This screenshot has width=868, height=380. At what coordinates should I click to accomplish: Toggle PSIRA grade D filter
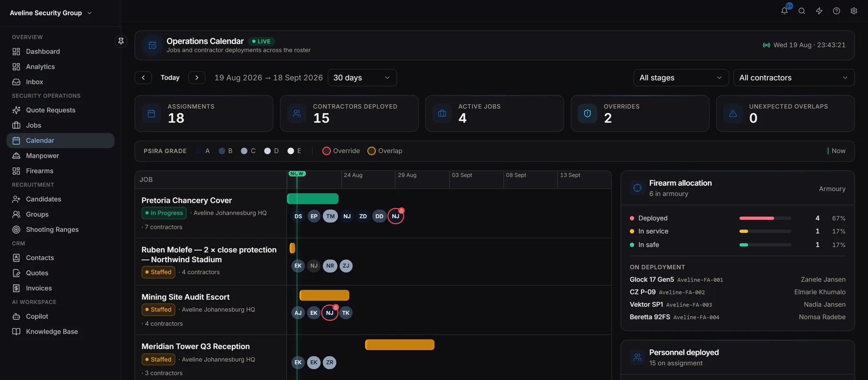(x=272, y=151)
